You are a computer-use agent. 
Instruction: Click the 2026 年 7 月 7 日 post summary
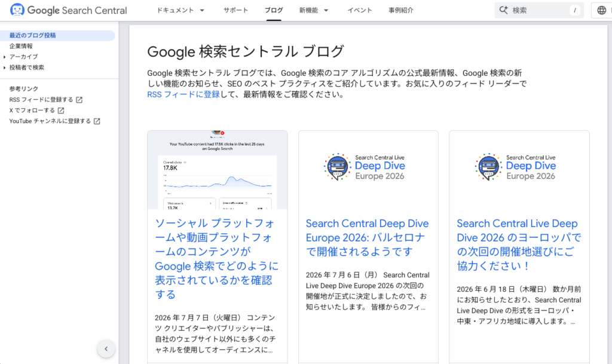(x=215, y=334)
